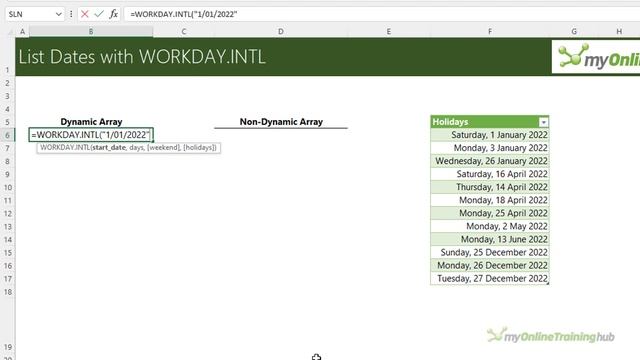Select cell Monday, 13 June 2022
This screenshot has height=360, width=640.
489,239
